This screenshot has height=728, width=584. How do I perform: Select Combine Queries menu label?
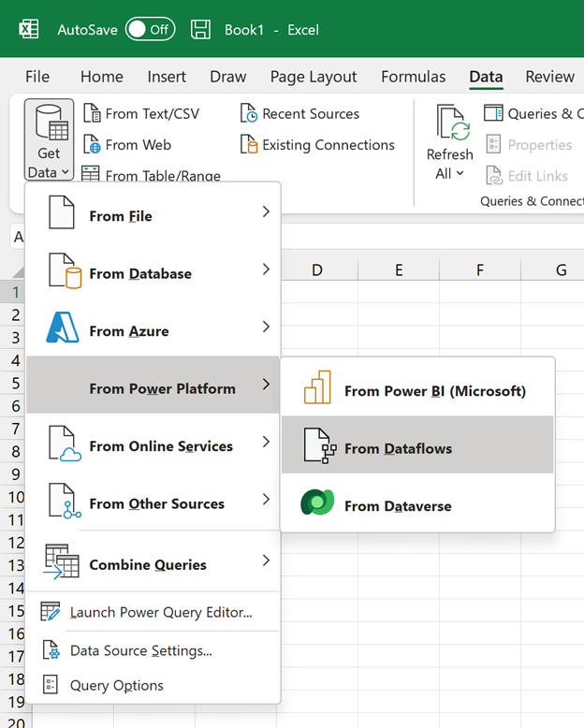pos(148,565)
